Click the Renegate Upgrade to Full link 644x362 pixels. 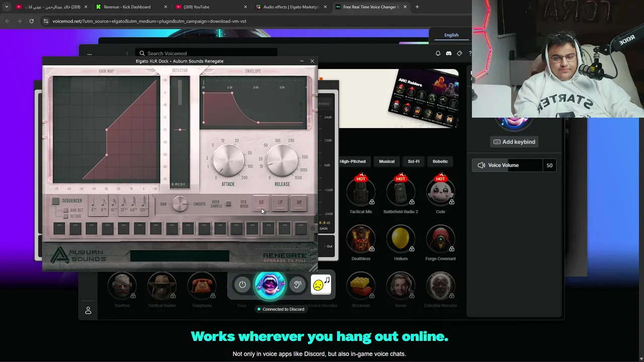(x=284, y=257)
